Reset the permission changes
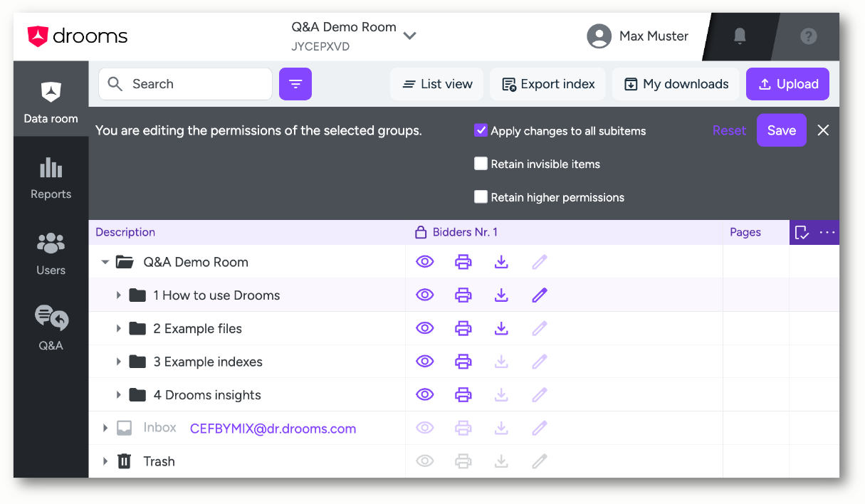Viewport: 865px width, 504px height. coord(729,131)
